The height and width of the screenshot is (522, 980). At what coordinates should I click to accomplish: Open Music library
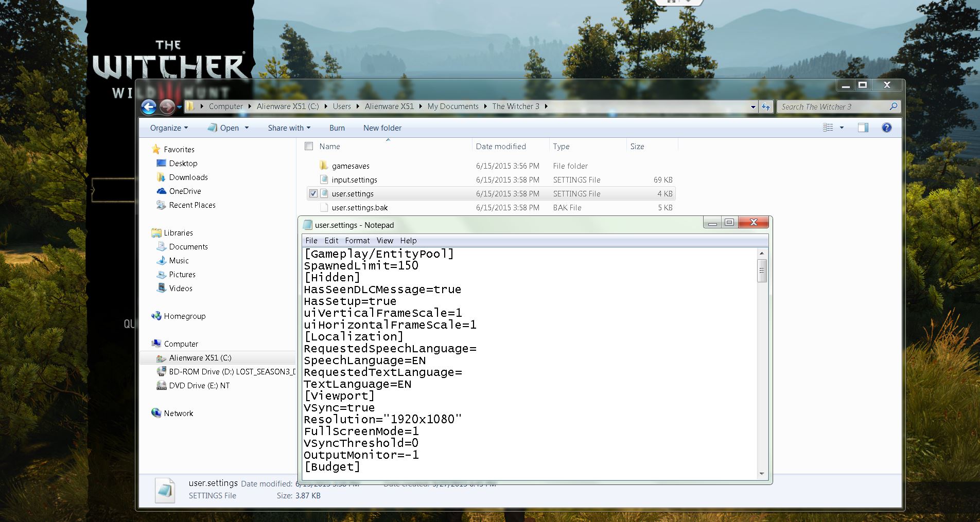[x=179, y=261]
